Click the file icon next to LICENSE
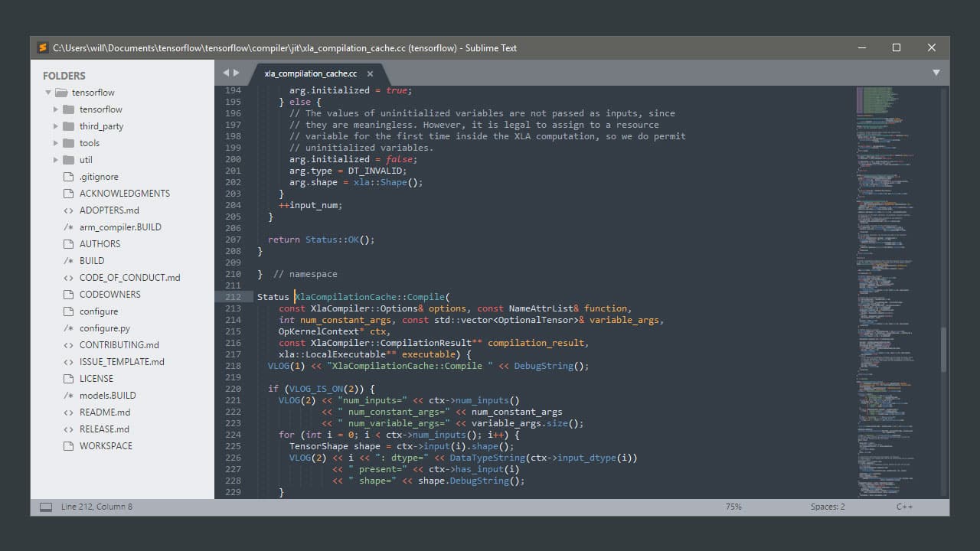The height and width of the screenshot is (551, 980). (x=68, y=378)
